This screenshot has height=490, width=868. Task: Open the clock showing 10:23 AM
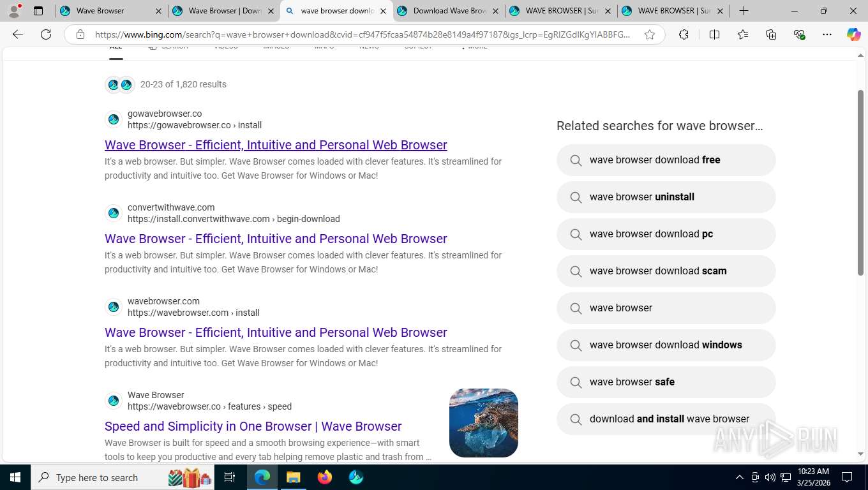[813, 477]
